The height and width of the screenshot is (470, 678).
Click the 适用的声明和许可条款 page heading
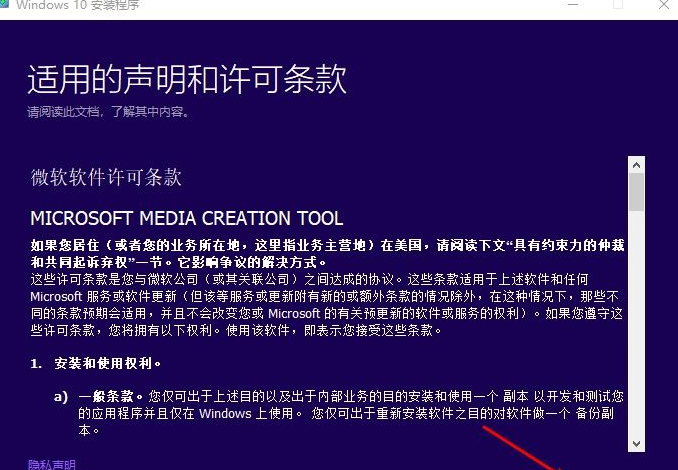pyautogui.click(x=187, y=79)
